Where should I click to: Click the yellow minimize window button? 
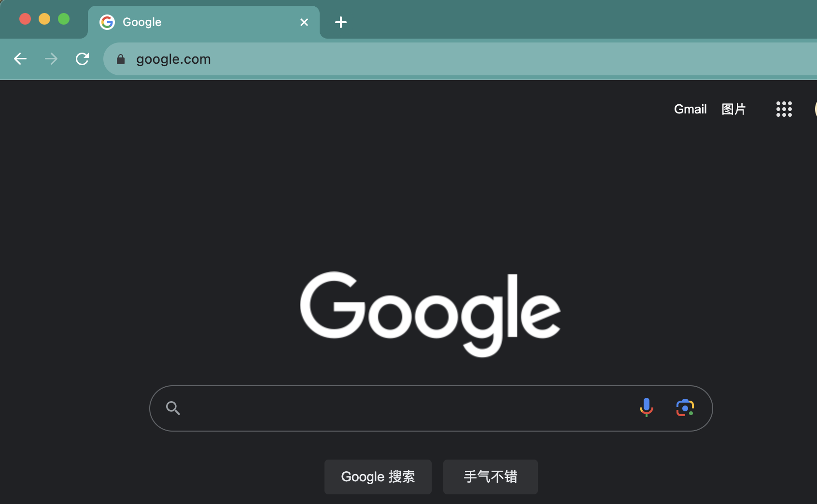[44, 19]
